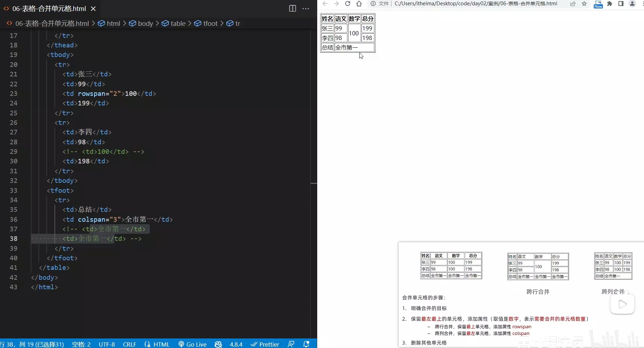Viewport: 644px width, 348px height.
Task: Reload the browser page
Action: coord(348,4)
